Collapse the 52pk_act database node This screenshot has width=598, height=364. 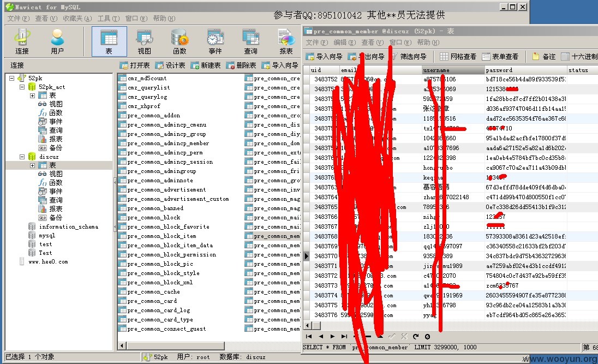22,87
